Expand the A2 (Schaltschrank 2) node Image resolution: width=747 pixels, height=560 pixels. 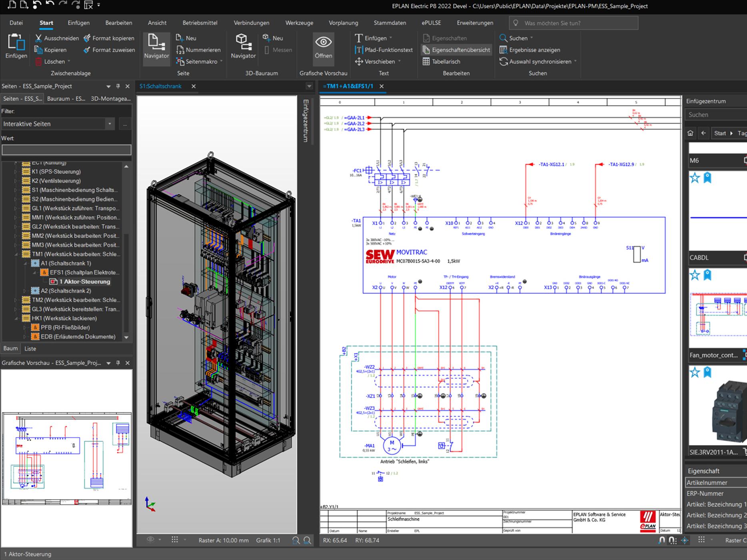tap(25, 291)
